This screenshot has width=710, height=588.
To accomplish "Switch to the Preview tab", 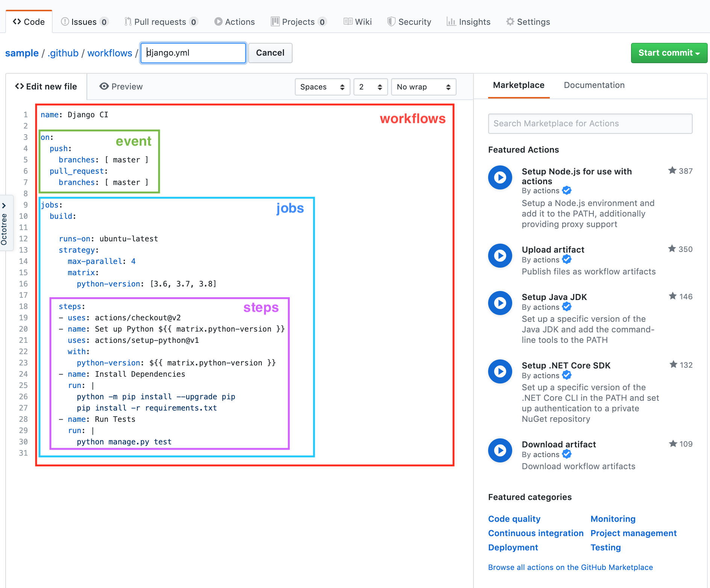I will coord(121,86).
